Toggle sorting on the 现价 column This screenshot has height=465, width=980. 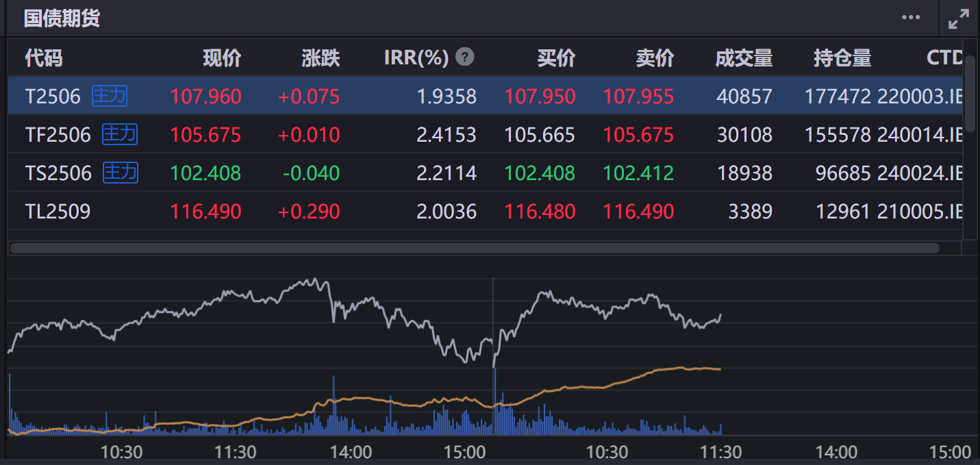(x=221, y=58)
